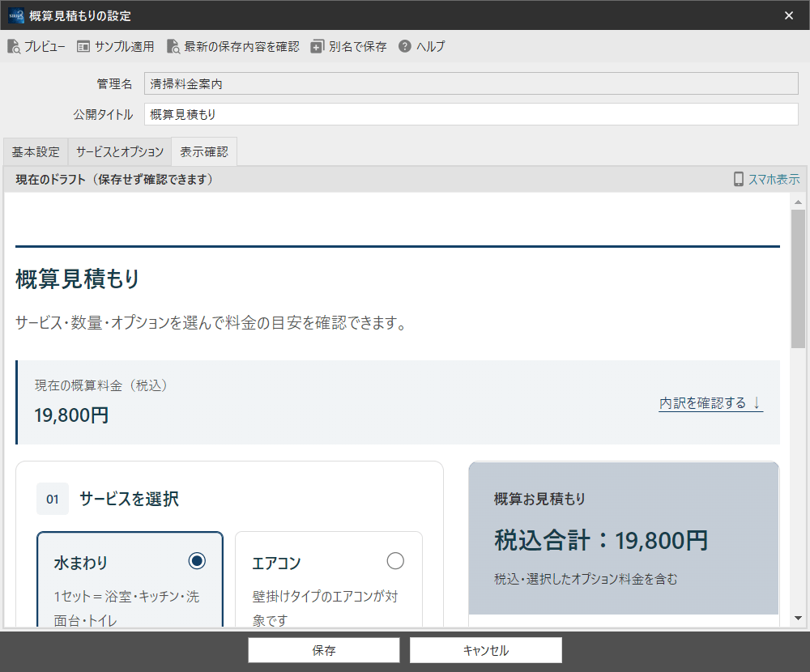Select 最新の保存内容を確認 toolbar text
Image resolution: width=810 pixels, height=672 pixels.
tap(241, 46)
